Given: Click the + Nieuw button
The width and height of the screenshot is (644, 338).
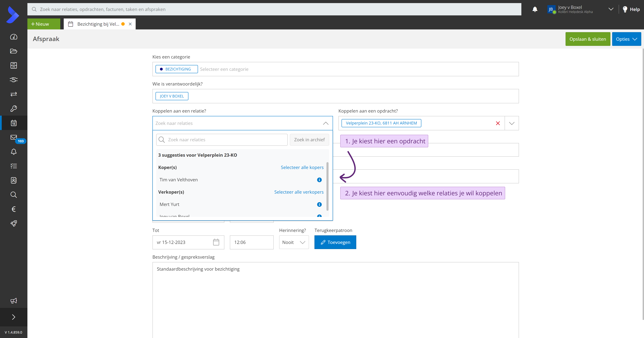Looking at the screenshot, I should point(44,24).
